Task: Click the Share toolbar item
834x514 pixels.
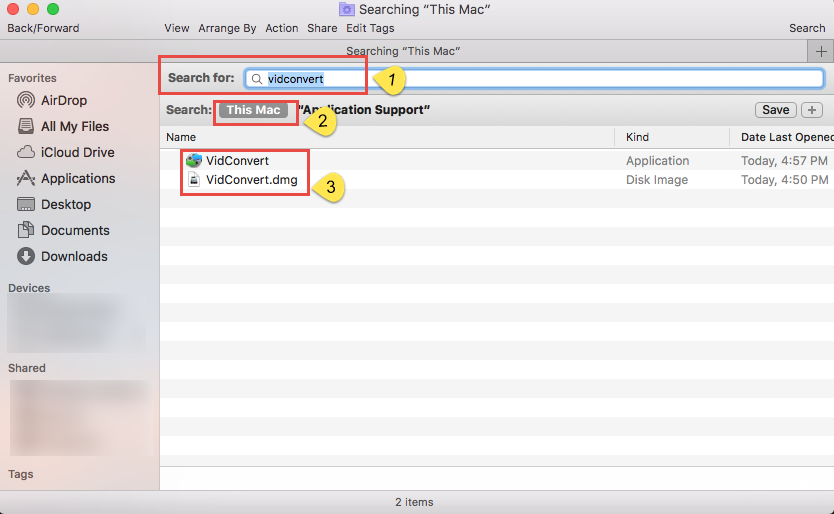Action: (322, 28)
